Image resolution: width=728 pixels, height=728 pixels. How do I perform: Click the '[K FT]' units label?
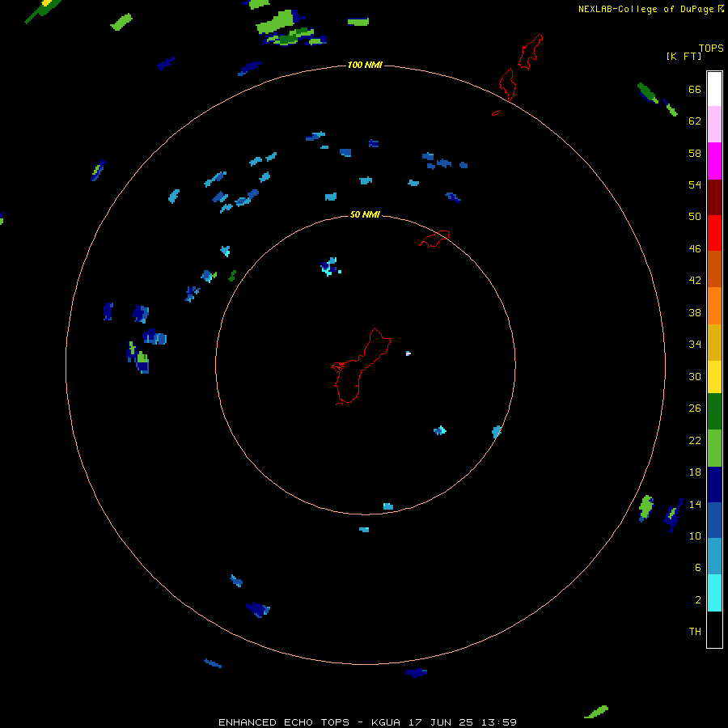[684, 56]
